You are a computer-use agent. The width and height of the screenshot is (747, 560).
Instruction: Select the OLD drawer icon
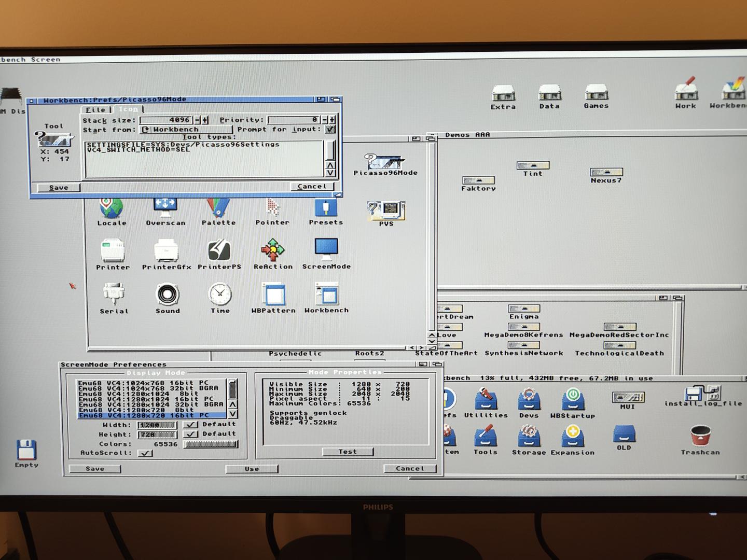tap(624, 434)
